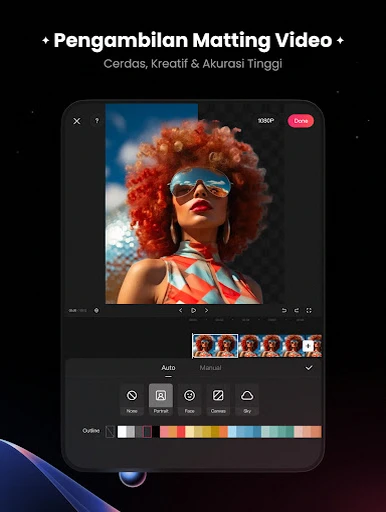This screenshot has height=512, width=386.
Task: Pick the red-bordered dark outline swatch
Action: (x=147, y=432)
